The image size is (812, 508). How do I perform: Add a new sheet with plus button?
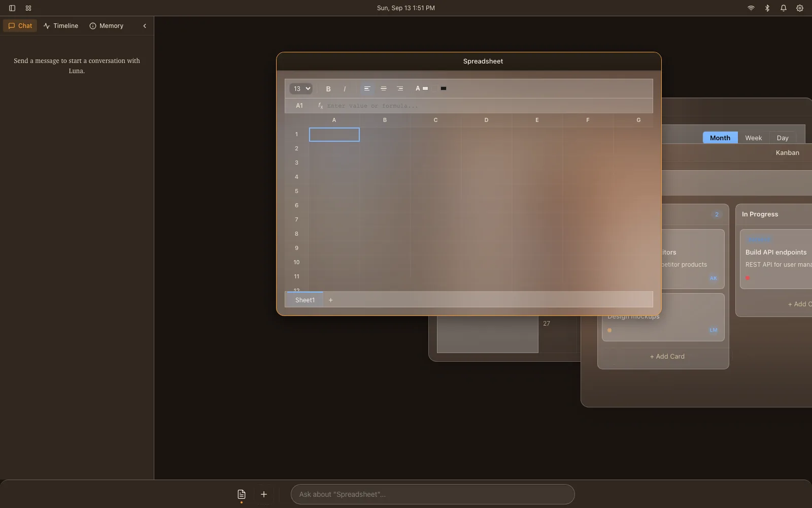331,300
